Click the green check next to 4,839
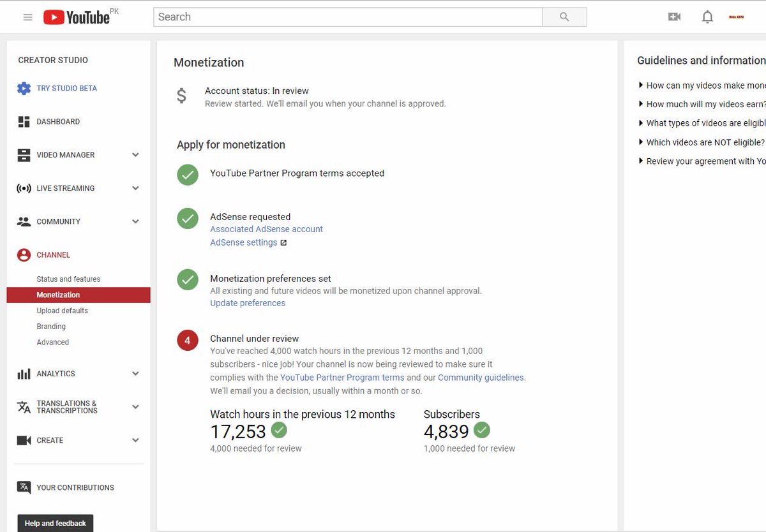 coord(482,430)
